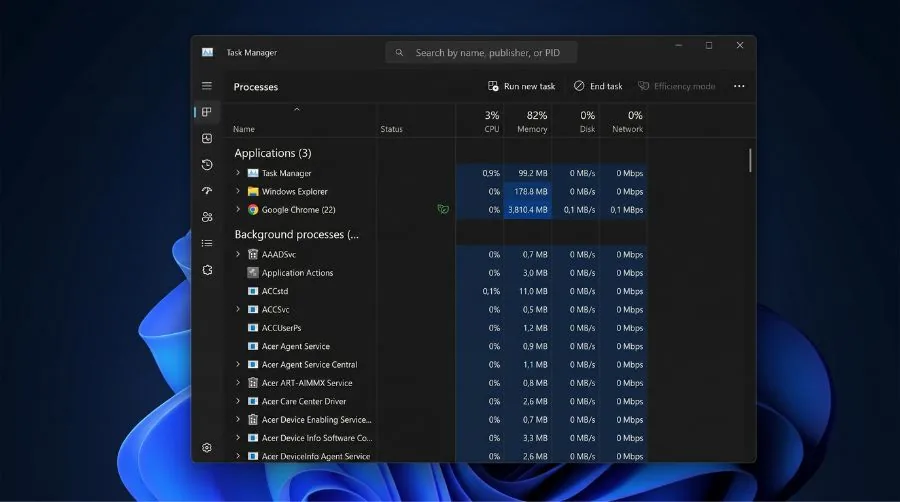Click the Windows Explorer folder icon
The height and width of the screenshot is (502, 900).
253,192
